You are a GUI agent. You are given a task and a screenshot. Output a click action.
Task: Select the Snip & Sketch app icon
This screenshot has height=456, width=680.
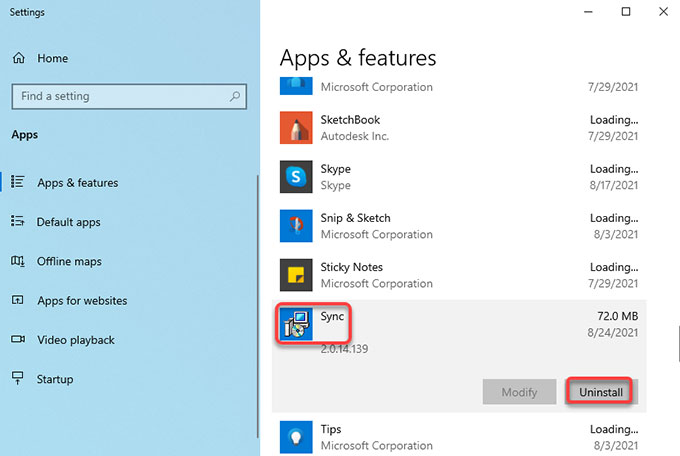(296, 226)
